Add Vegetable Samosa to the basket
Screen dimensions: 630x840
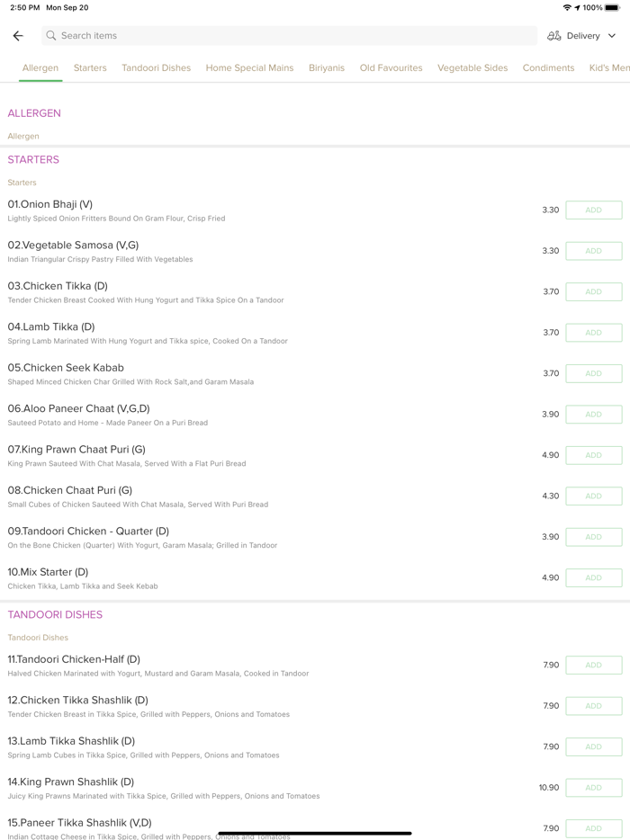593,251
